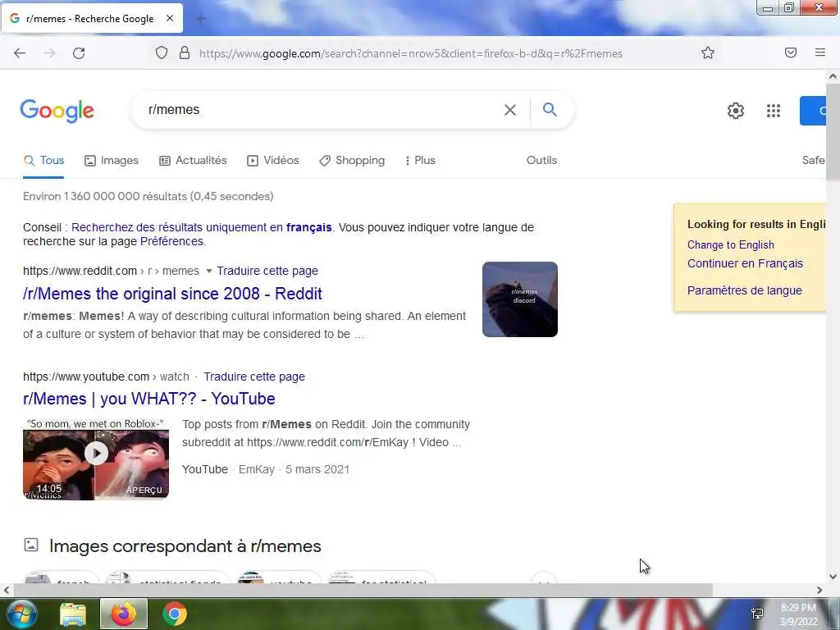
Task: Click the padlock site security icon
Action: point(185,53)
